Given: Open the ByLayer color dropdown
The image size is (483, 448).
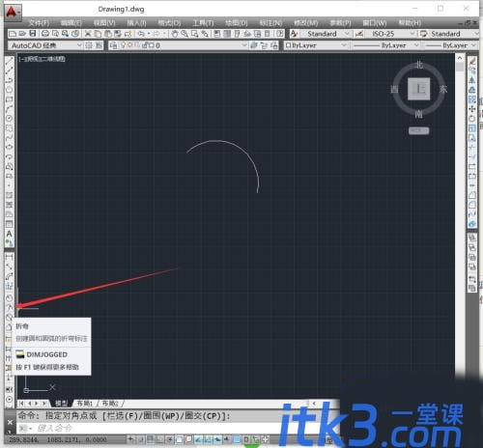Looking at the screenshot, I should (316, 45).
